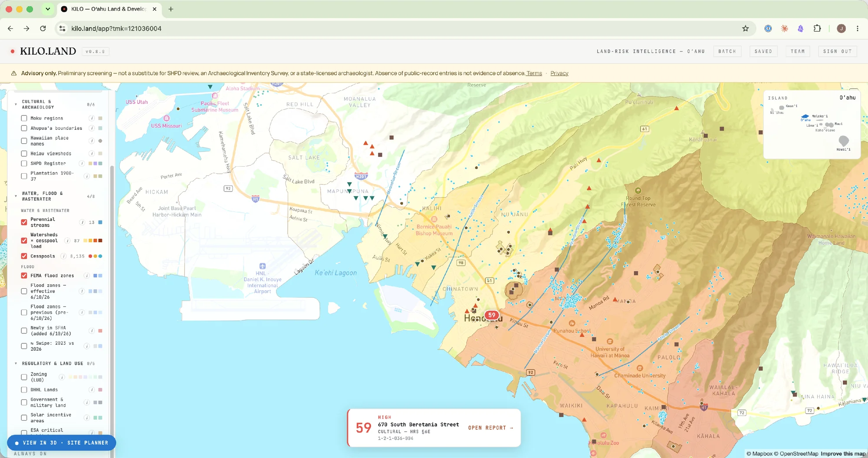Enable Newly in SFHA layer
The width and height of the screenshot is (868, 458).
point(24,331)
